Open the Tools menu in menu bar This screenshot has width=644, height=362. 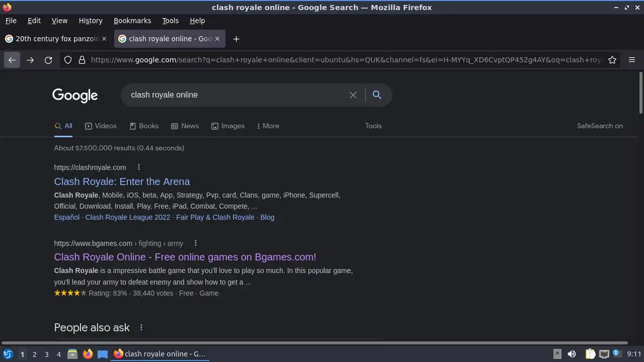(x=170, y=21)
